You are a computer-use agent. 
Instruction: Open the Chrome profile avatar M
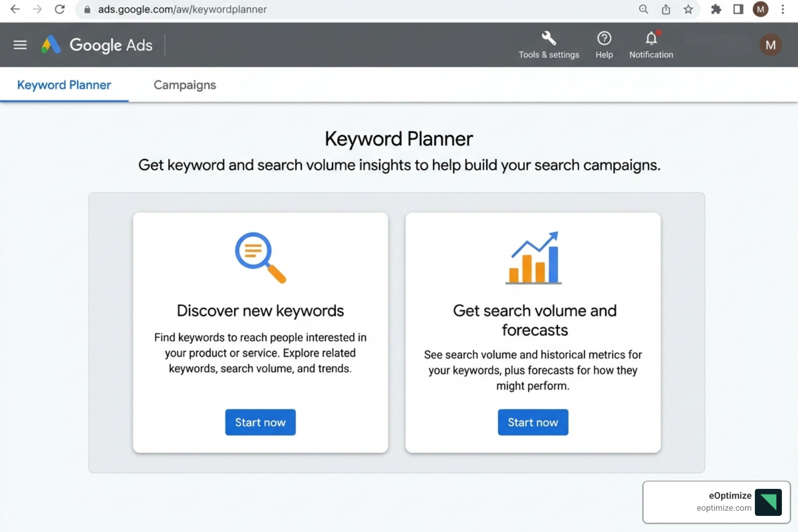point(761,9)
